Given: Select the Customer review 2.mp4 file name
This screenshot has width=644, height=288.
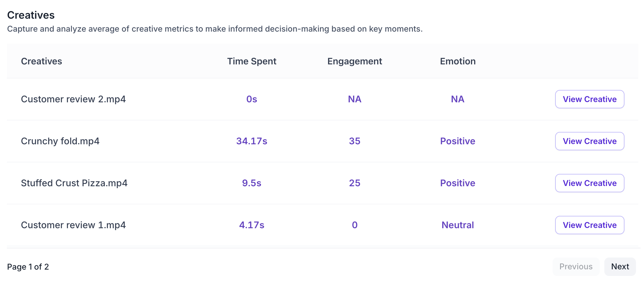Looking at the screenshot, I should [73, 99].
